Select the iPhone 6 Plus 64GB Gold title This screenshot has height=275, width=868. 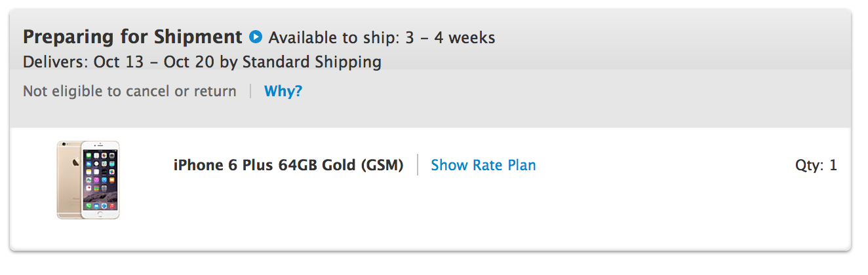[288, 165]
